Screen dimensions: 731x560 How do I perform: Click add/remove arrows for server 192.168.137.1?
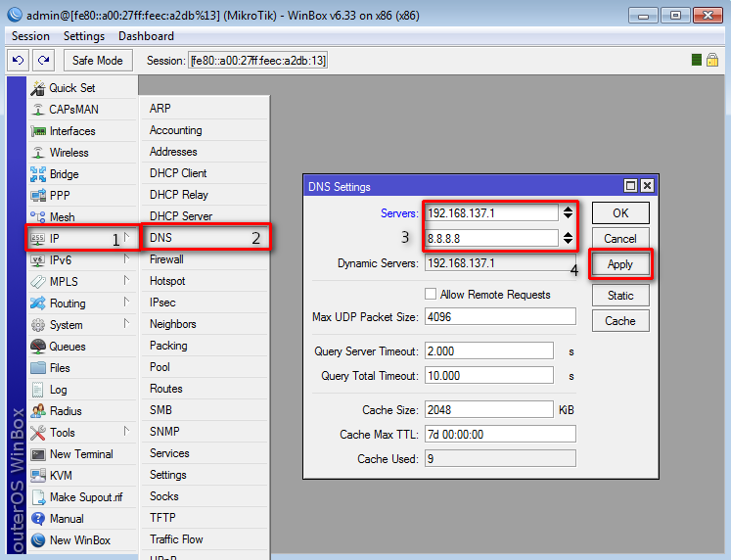tap(568, 212)
